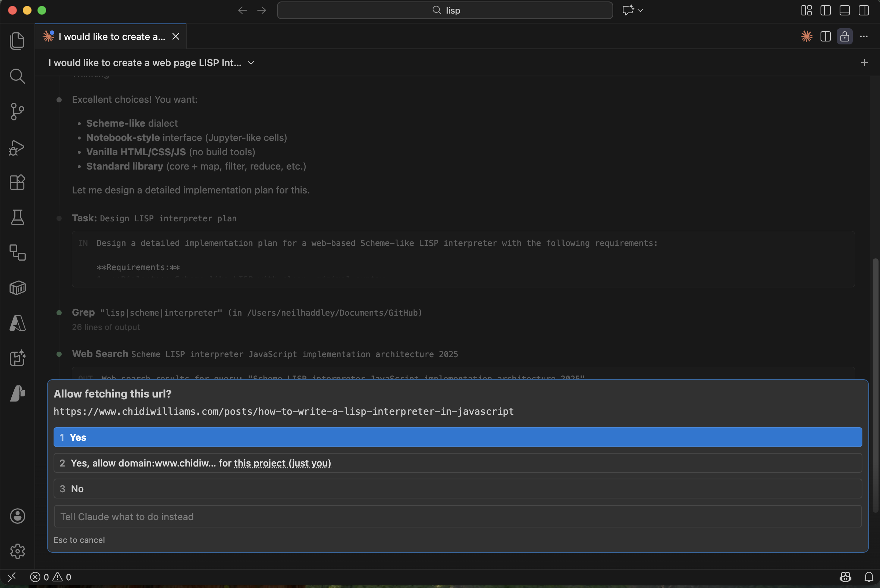Toggle the primary side bar
The width and height of the screenshot is (880, 588).
(x=825, y=10)
